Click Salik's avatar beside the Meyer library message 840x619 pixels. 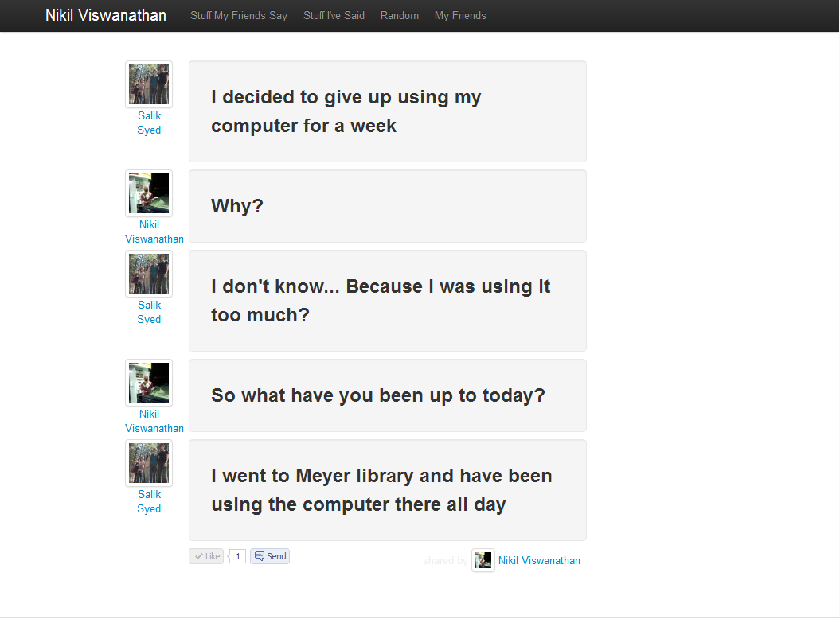pos(149,463)
